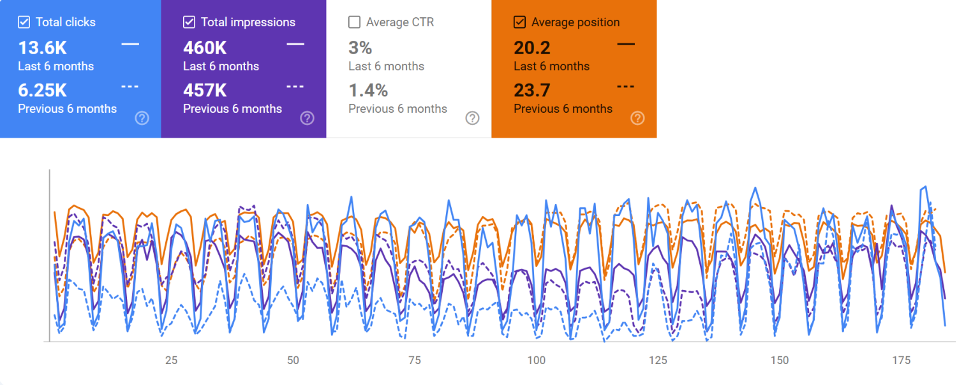Viewport: 980px width, 385px height.
Task: Click the solid line indicator on Total clicks card
Action: click(130, 43)
